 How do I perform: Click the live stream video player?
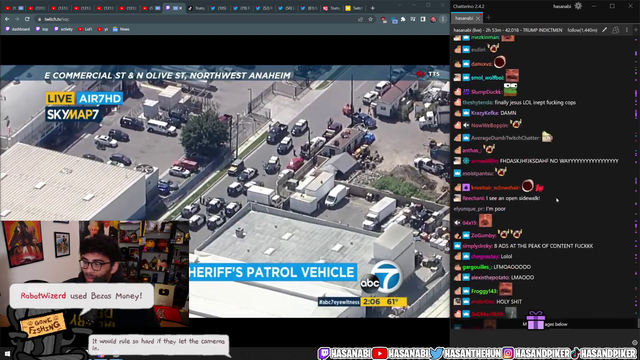point(225,191)
